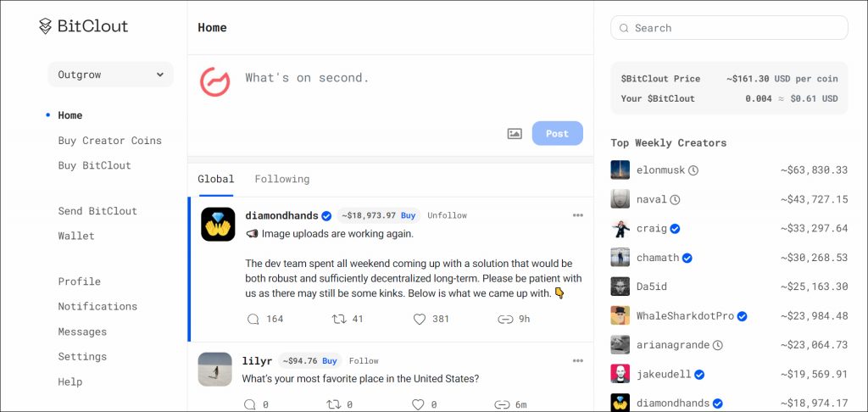Screen dimensions: 868x412
Task: Click the BitClout logo
Action: (x=83, y=27)
